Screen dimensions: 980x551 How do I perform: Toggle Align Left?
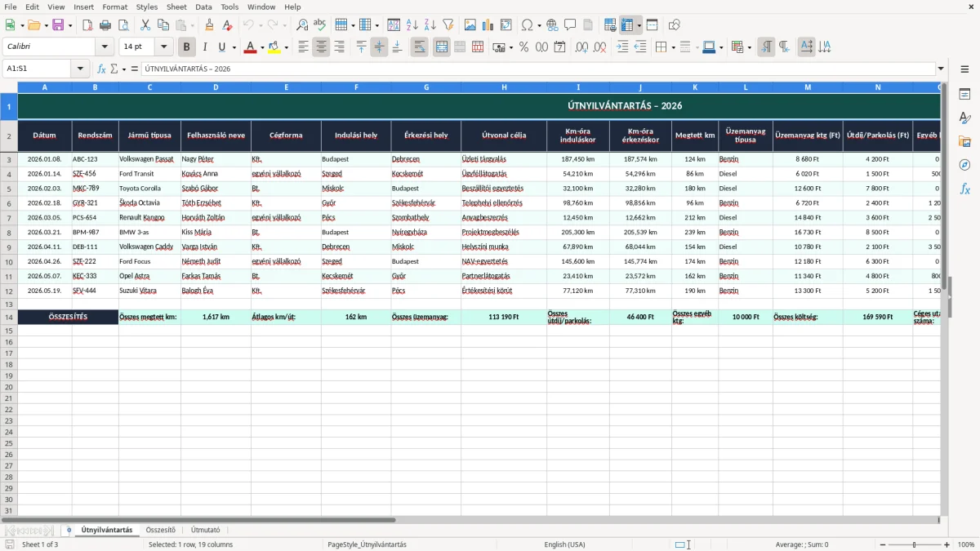pos(303,47)
